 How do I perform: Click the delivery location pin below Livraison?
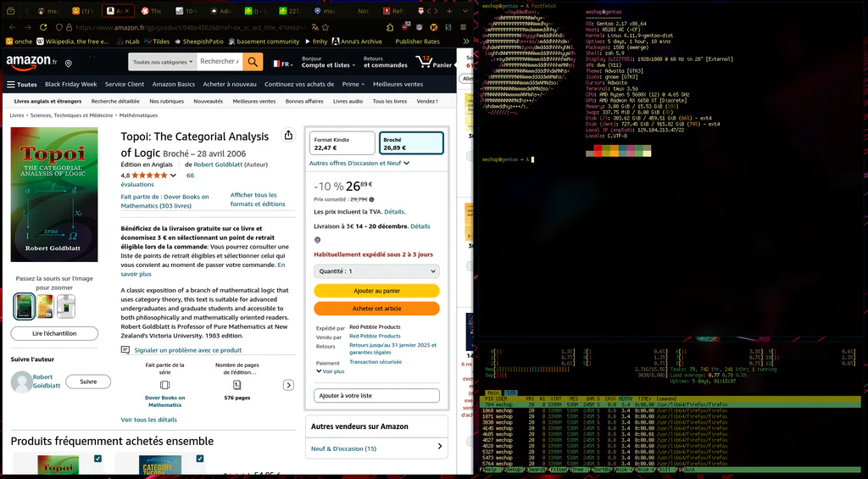pos(317,240)
